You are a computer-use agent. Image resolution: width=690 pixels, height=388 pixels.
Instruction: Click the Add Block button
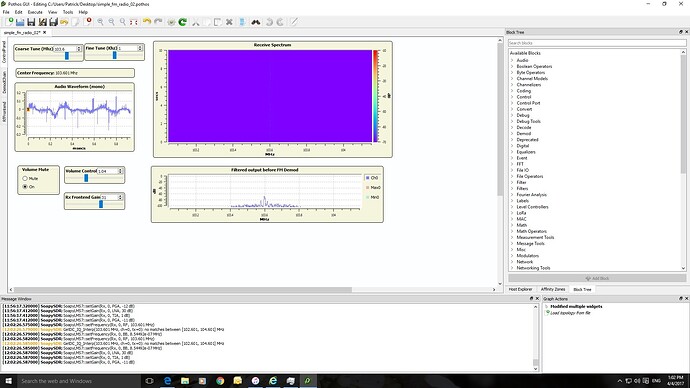click(597, 278)
